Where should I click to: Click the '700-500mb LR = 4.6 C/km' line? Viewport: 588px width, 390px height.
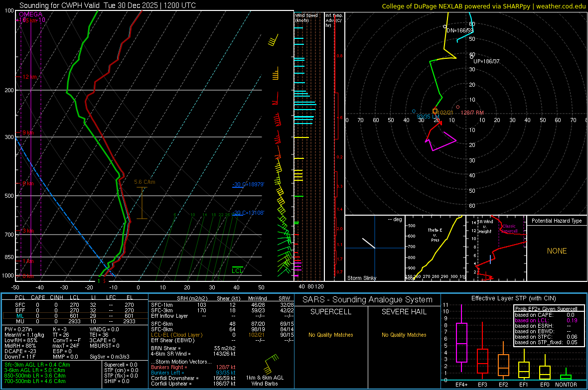(35, 381)
